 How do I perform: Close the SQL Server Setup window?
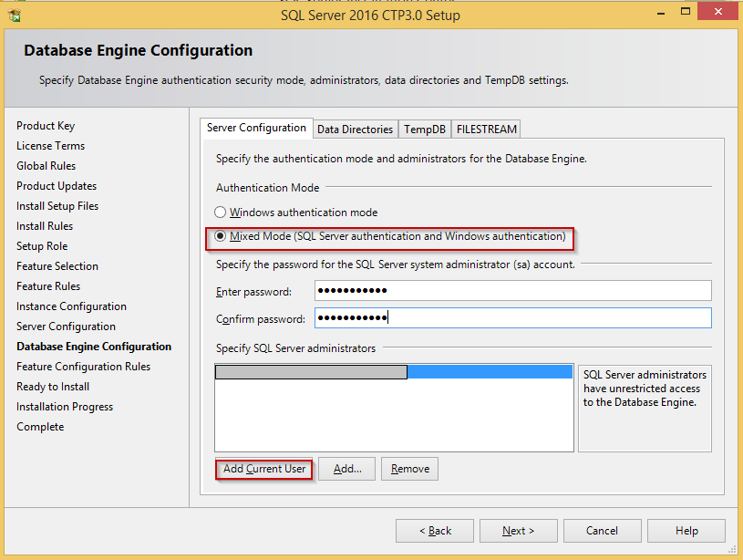tap(717, 11)
